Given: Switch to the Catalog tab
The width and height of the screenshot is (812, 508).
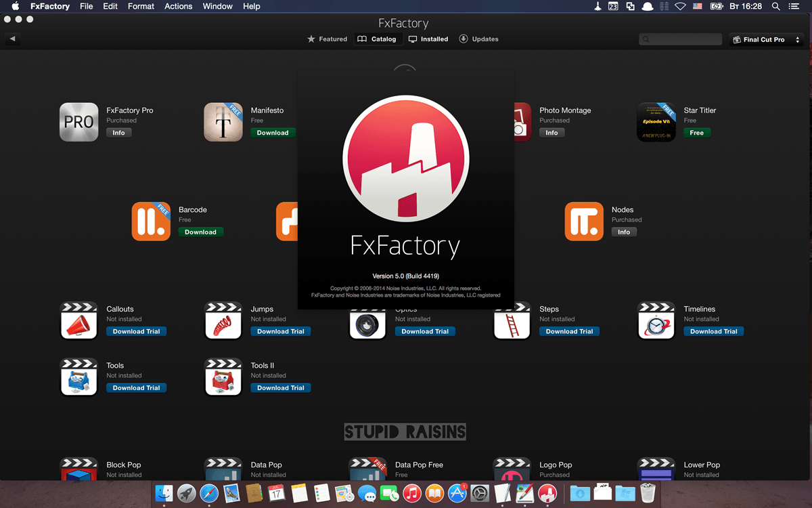Looking at the screenshot, I should pos(378,39).
